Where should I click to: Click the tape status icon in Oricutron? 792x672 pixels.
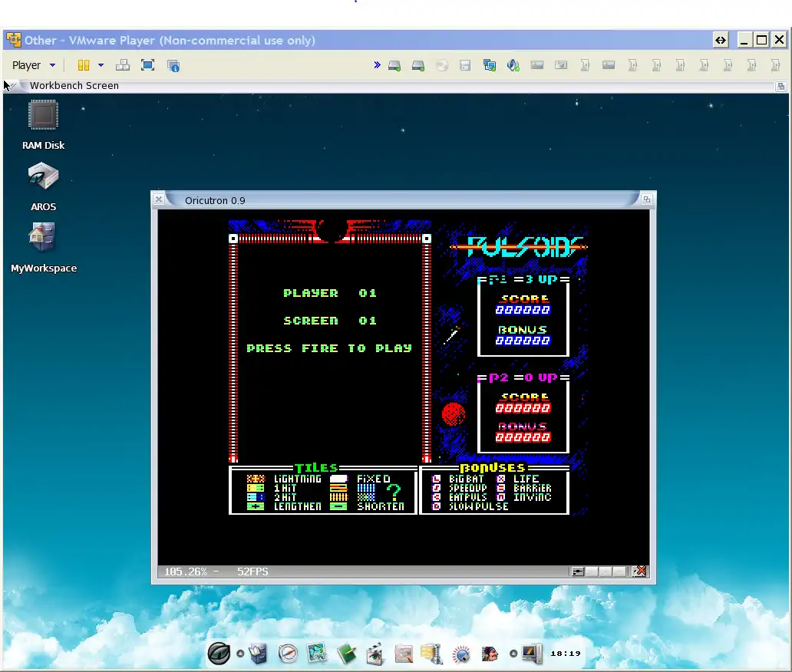point(577,572)
